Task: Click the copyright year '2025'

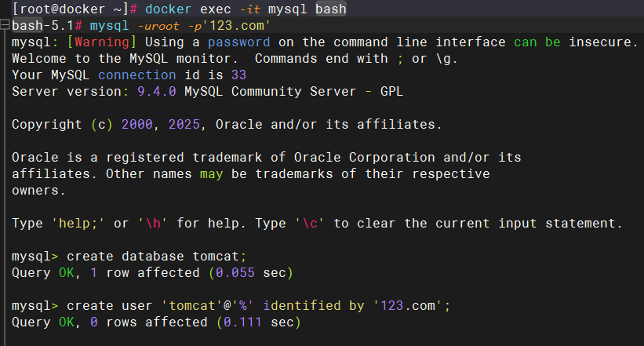Action: [184, 124]
